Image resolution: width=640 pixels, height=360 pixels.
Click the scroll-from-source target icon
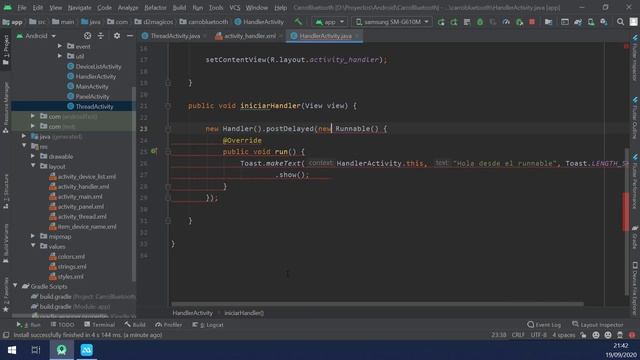(87, 36)
